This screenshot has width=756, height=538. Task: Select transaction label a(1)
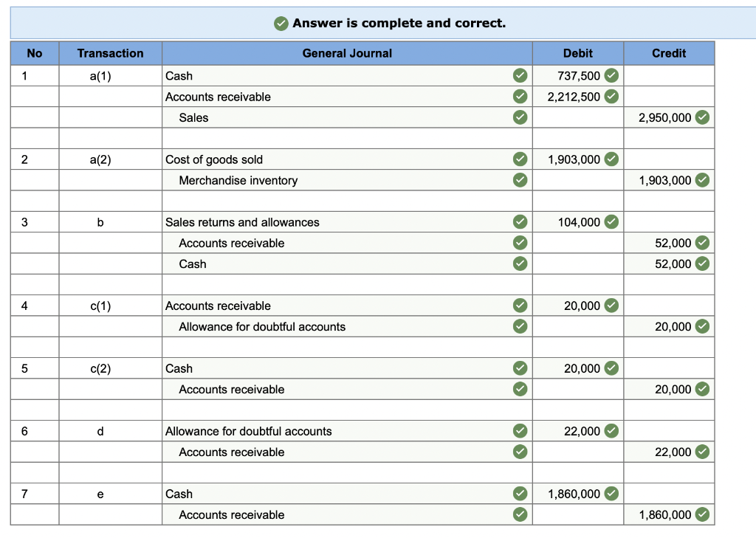[x=110, y=75]
